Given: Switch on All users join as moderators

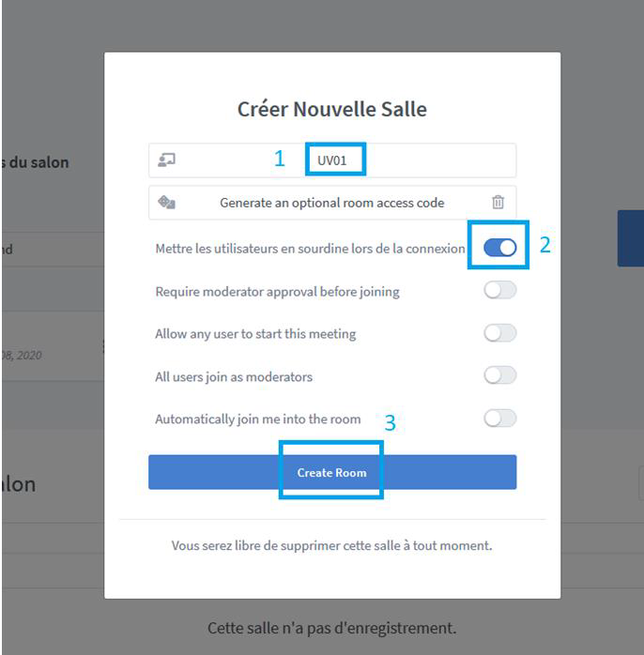Looking at the screenshot, I should point(499,375).
